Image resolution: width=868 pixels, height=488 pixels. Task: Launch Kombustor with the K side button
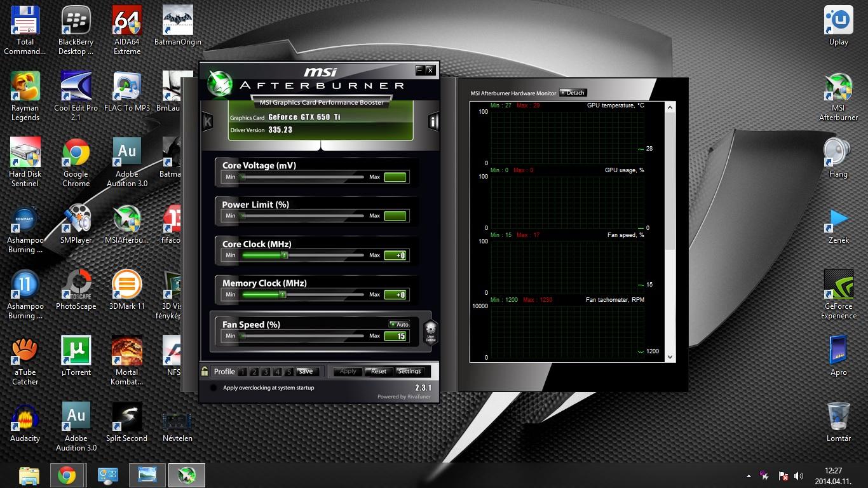click(x=207, y=121)
